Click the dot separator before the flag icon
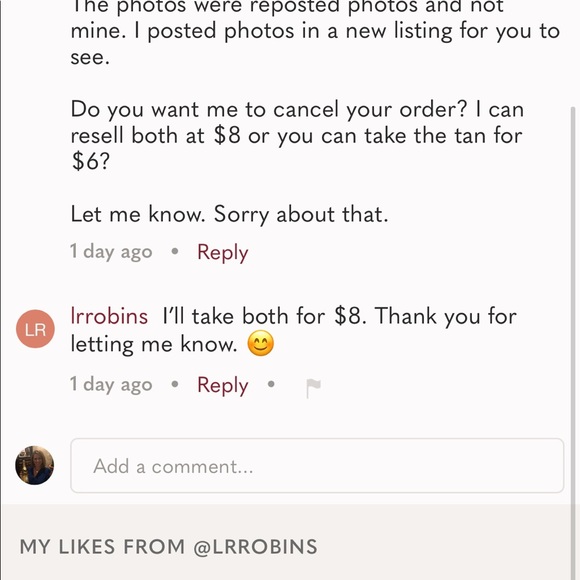580x580 pixels. pyautogui.click(x=271, y=384)
